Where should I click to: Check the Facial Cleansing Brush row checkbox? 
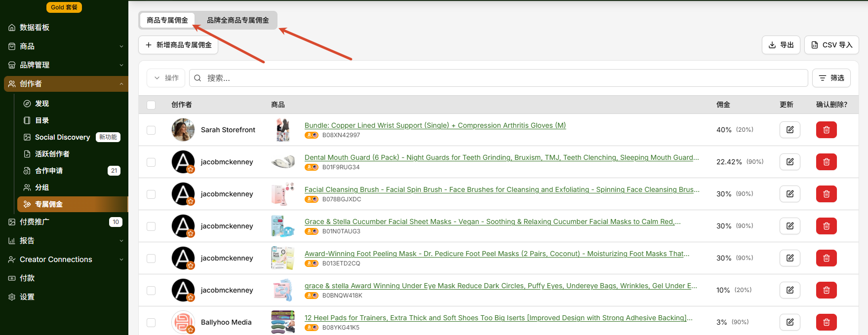pyautogui.click(x=151, y=194)
